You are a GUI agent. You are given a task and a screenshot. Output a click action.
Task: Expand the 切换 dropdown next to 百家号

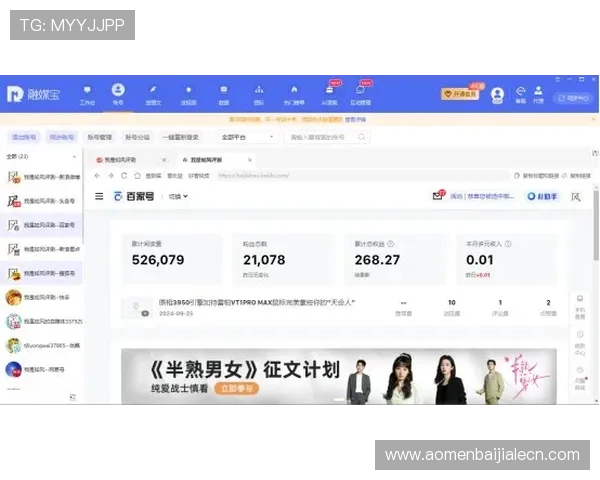coord(178,196)
